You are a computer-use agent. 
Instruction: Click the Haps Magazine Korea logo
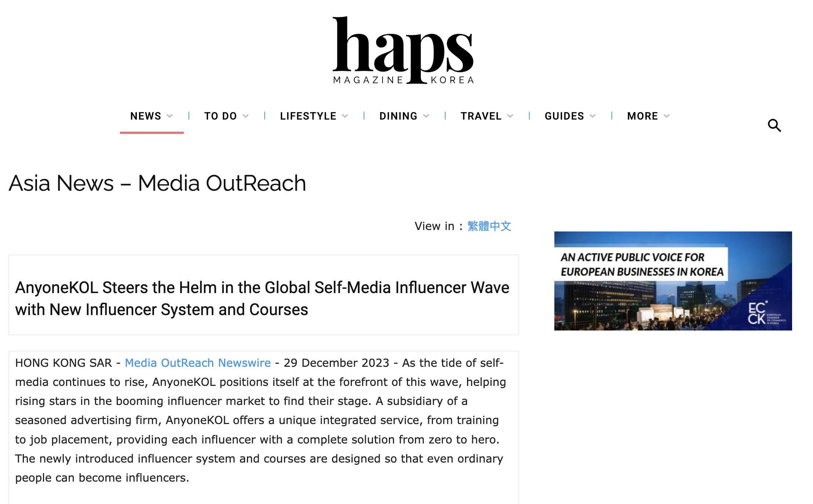coord(403,50)
